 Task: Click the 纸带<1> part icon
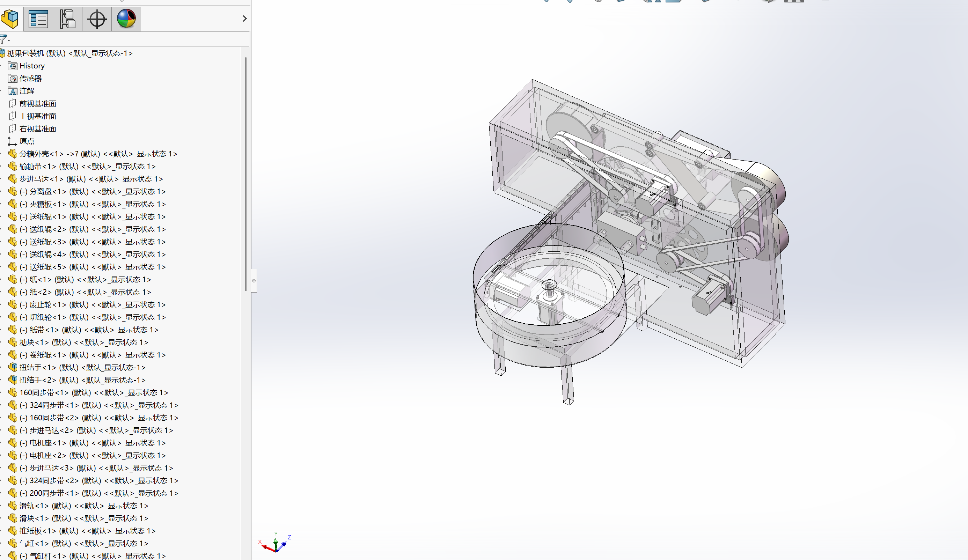13,330
